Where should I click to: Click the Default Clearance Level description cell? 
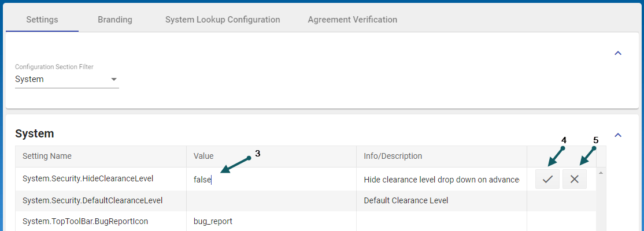pos(406,201)
